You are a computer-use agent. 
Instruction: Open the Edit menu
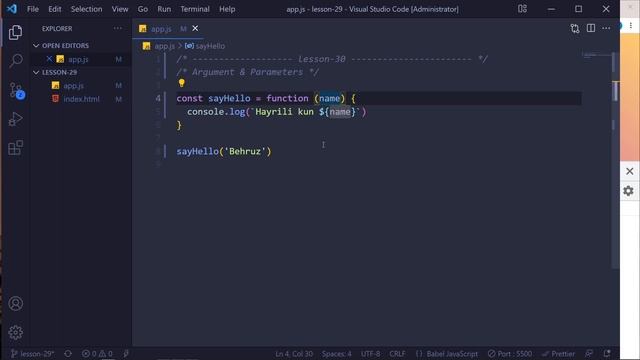[x=55, y=9]
